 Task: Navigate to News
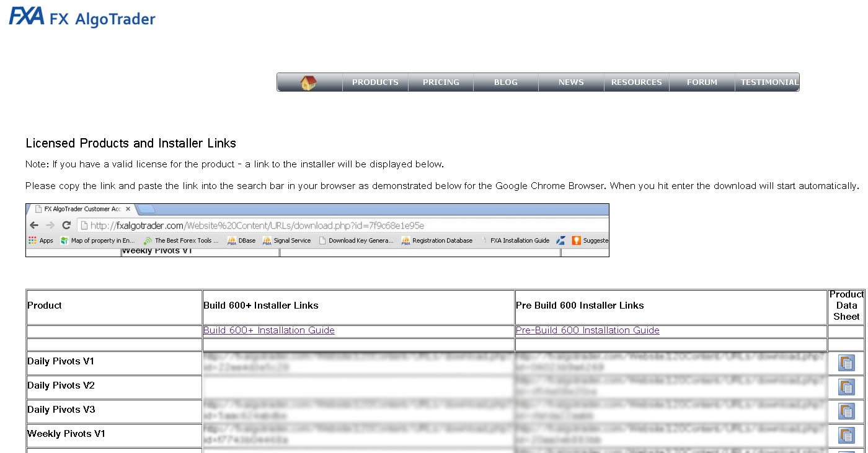pyautogui.click(x=571, y=82)
